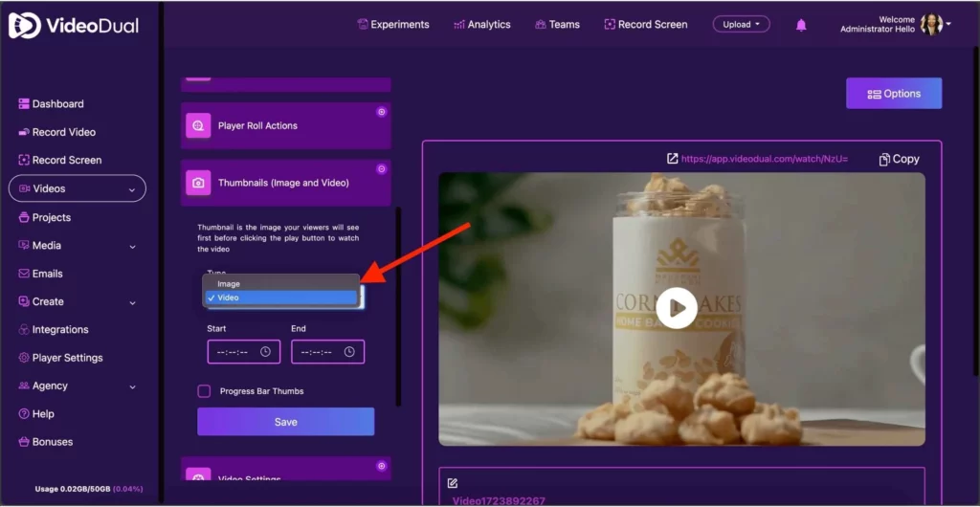Click the clock icon in End field

349,352
